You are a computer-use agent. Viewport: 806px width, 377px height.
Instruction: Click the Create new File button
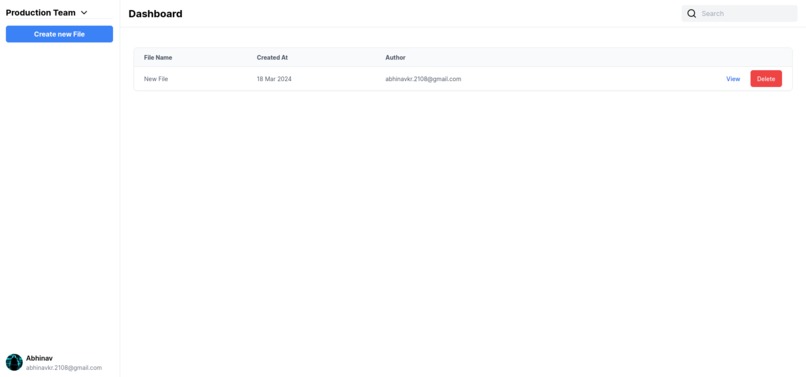(59, 34)
